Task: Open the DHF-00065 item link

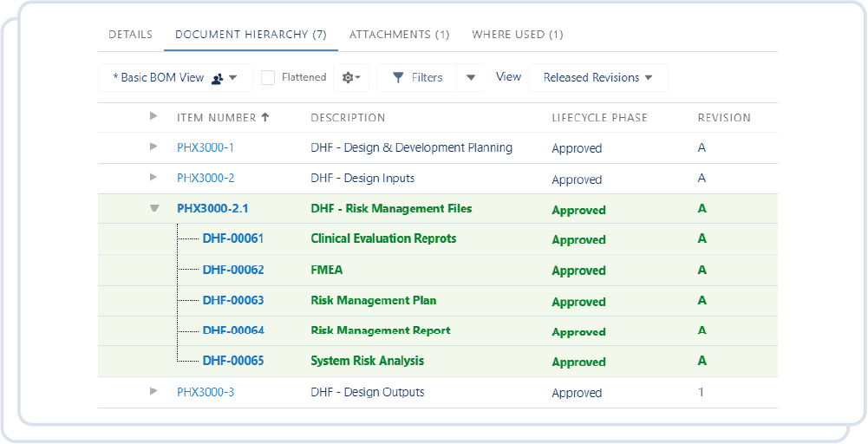Action: coord(232,361)
